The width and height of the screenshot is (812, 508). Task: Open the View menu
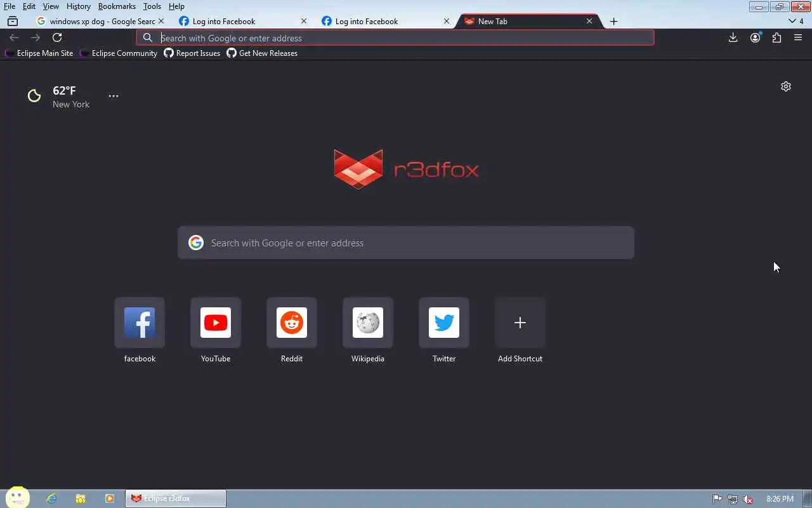[51, 6]
